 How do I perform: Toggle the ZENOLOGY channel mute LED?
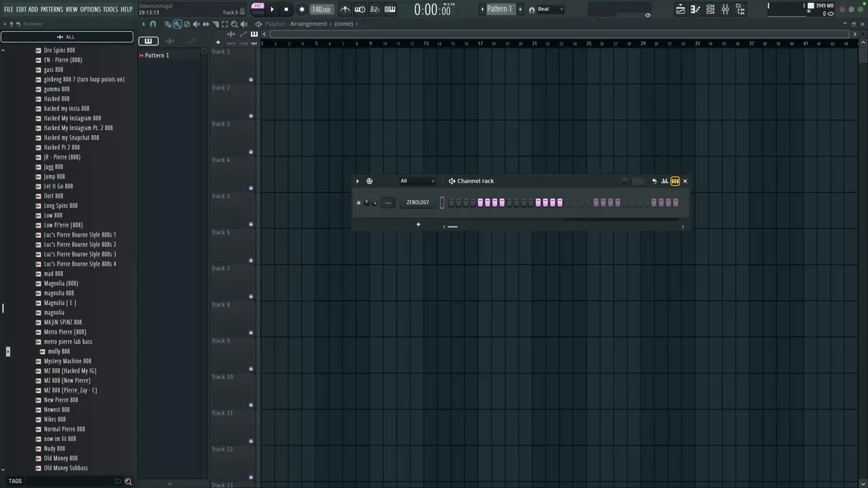[x=359, y=203]
